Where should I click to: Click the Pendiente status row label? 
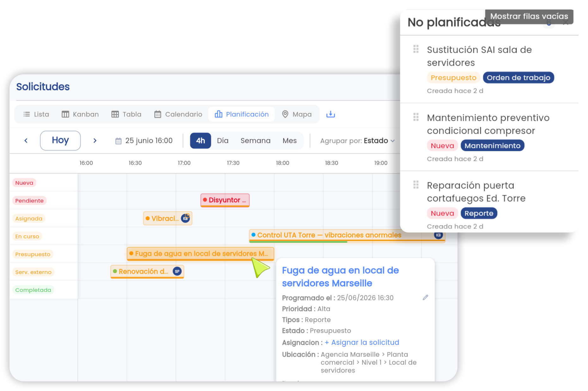pos(29,201)
